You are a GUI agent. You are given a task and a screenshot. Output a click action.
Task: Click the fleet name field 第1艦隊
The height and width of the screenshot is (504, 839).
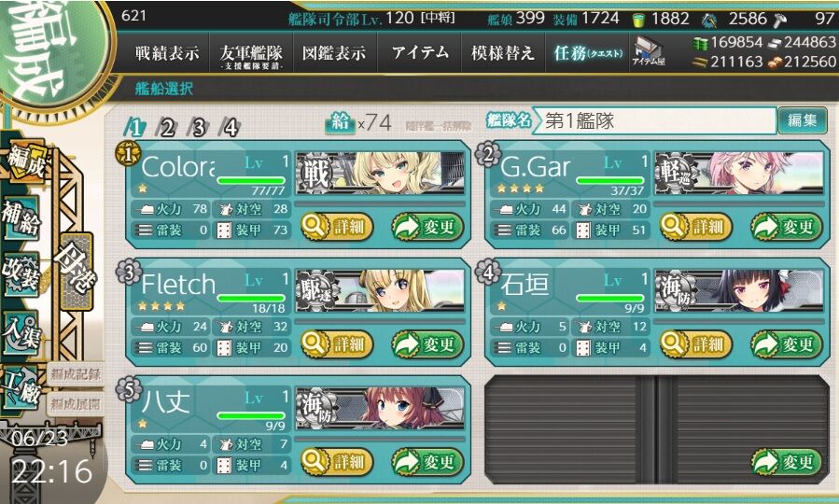(655, 120)
